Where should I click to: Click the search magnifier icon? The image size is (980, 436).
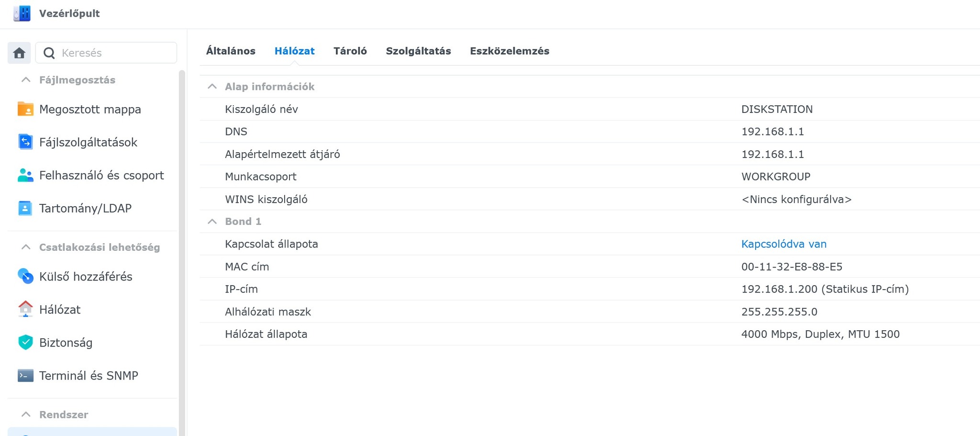49,53
